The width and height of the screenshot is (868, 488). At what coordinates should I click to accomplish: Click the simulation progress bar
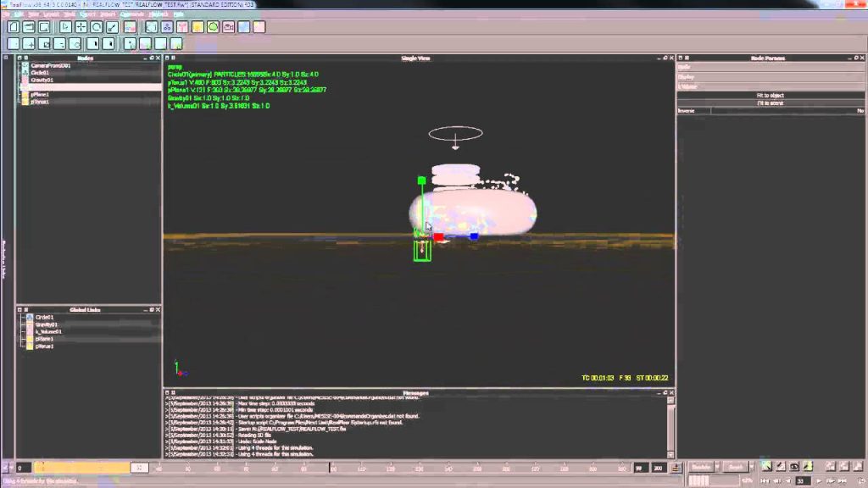pyautogui.click(x=713, y=481)
